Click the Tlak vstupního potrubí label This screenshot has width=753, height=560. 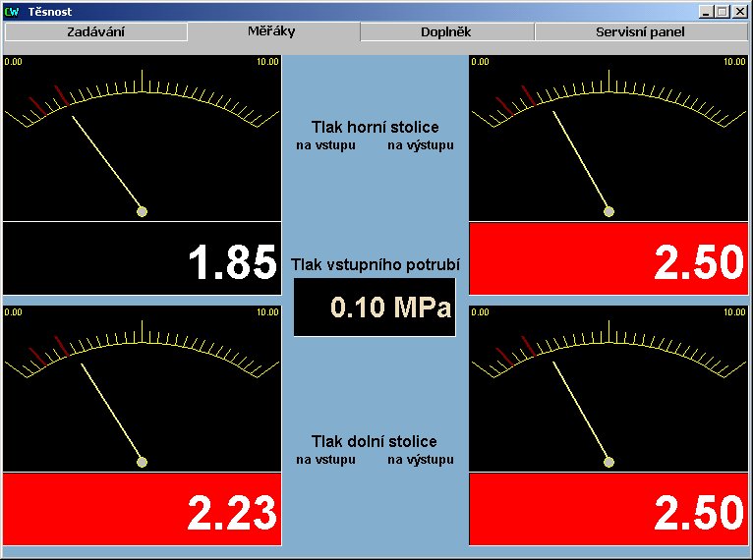375,265
